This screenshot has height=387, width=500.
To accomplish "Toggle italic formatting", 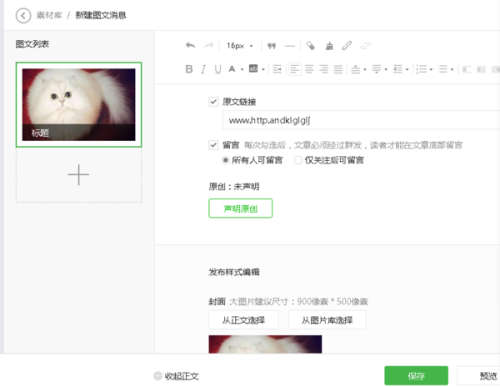I will [x=203, y=69].
